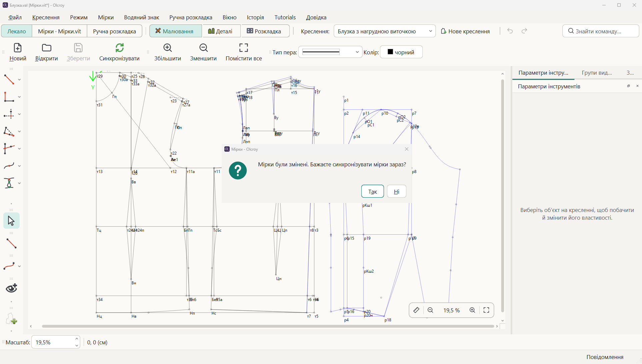Click the fullscreen fit icon in zoom bar
This screenshot has width=642, height=364.
(486, 310)
